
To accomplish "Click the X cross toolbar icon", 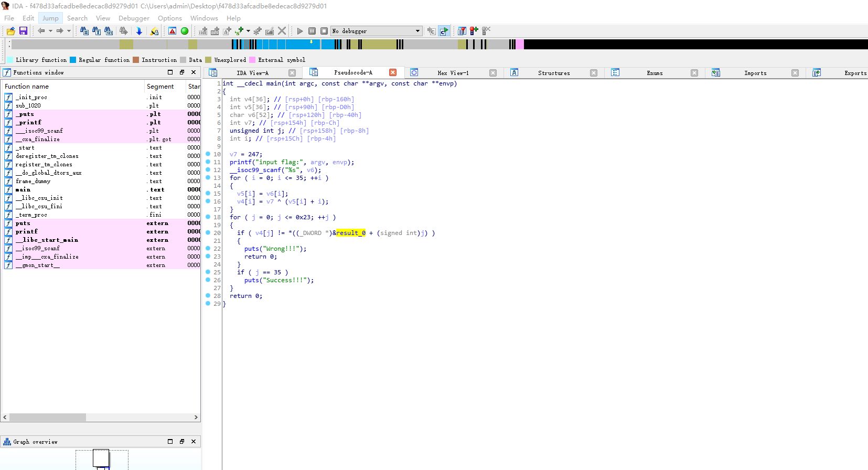I will 282,31.
